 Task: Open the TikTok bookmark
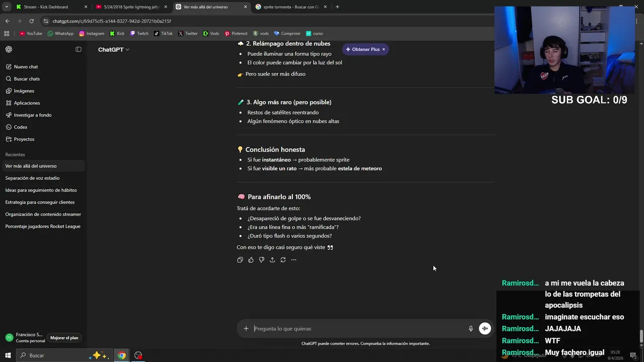pos(164,34)
